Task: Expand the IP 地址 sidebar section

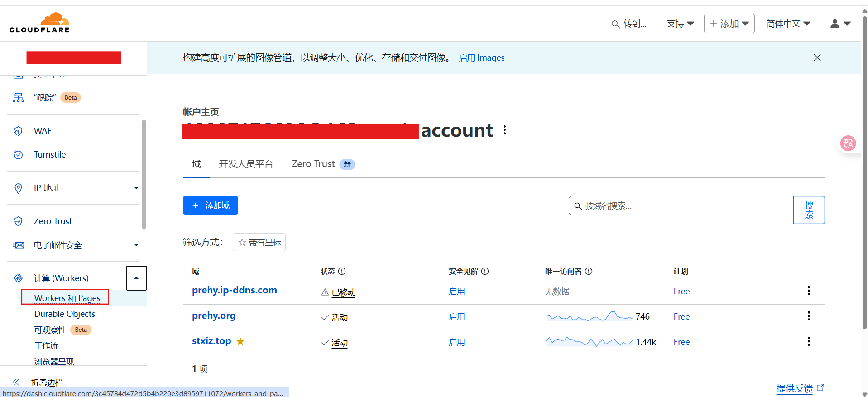Action: pyautogui.click(x=136, y=188)
